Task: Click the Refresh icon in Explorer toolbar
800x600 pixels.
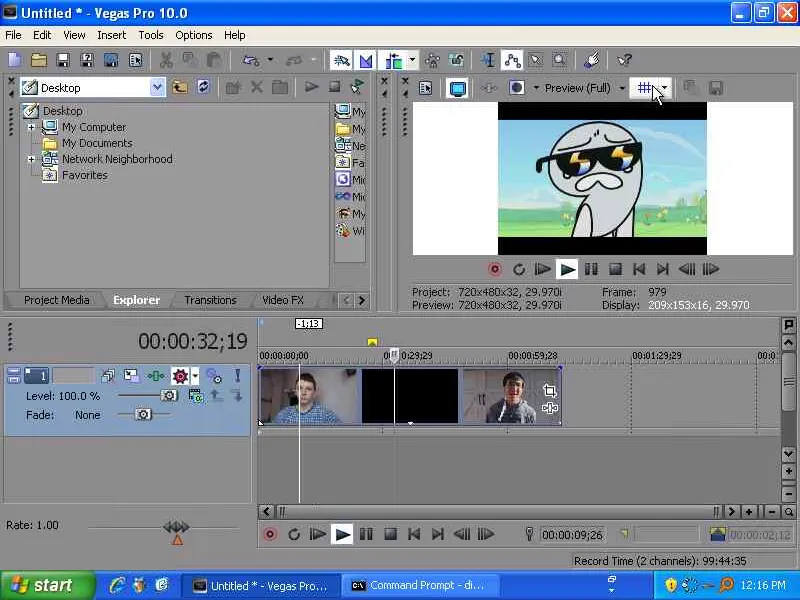Action: (x=204, y=87)
